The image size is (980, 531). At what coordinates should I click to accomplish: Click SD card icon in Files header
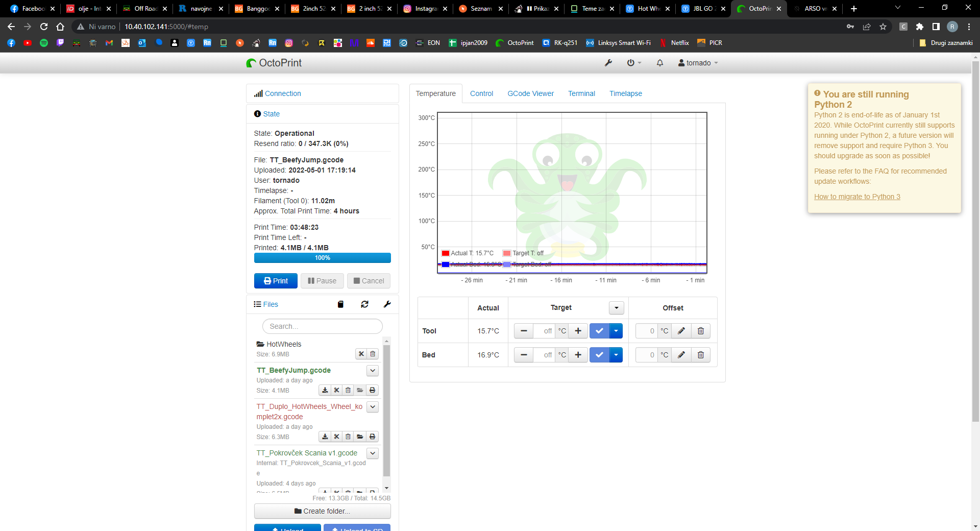pyautogui.click(x=340, y=304)
